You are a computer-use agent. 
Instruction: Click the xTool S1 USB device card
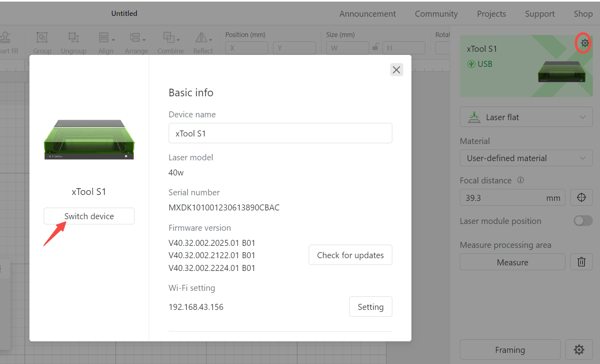(526, 66)
